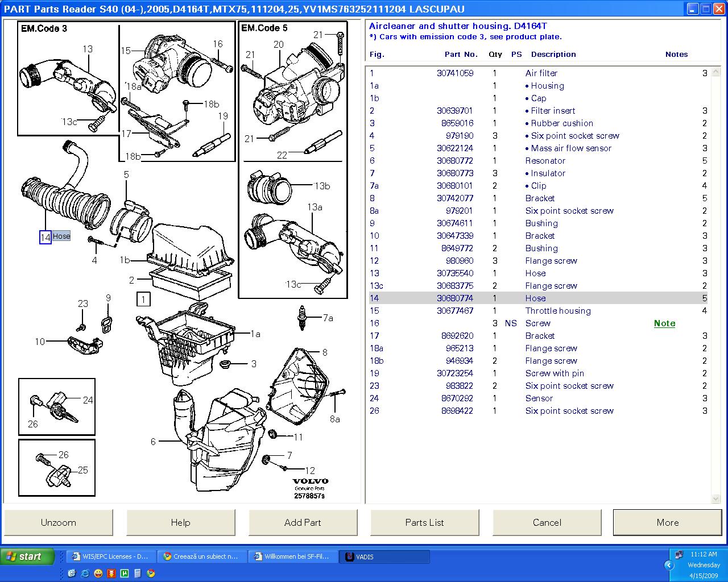Switch to Creează un subiect Chrome window
Image resolution: width=728 pixels, height=582 pixels.
tap(201, 556)
